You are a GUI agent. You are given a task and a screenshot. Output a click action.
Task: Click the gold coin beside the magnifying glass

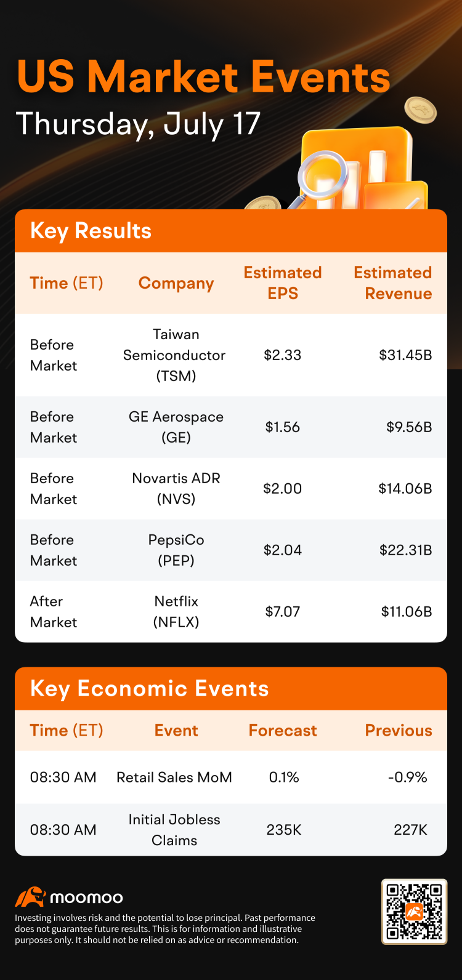(263, 203)
